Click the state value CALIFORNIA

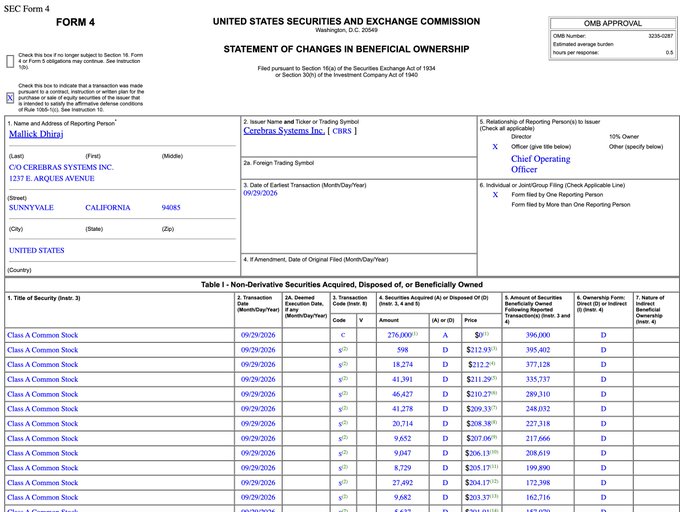[108, 208]
